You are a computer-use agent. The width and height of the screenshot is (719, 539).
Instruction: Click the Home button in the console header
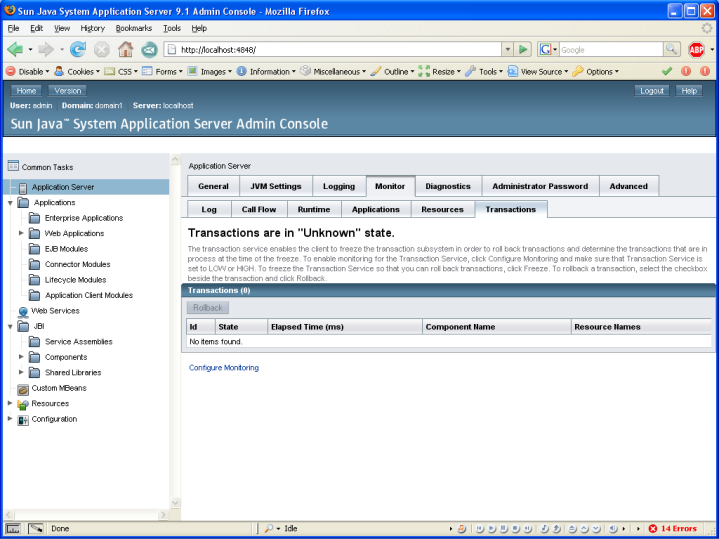(x=26, y=91)
